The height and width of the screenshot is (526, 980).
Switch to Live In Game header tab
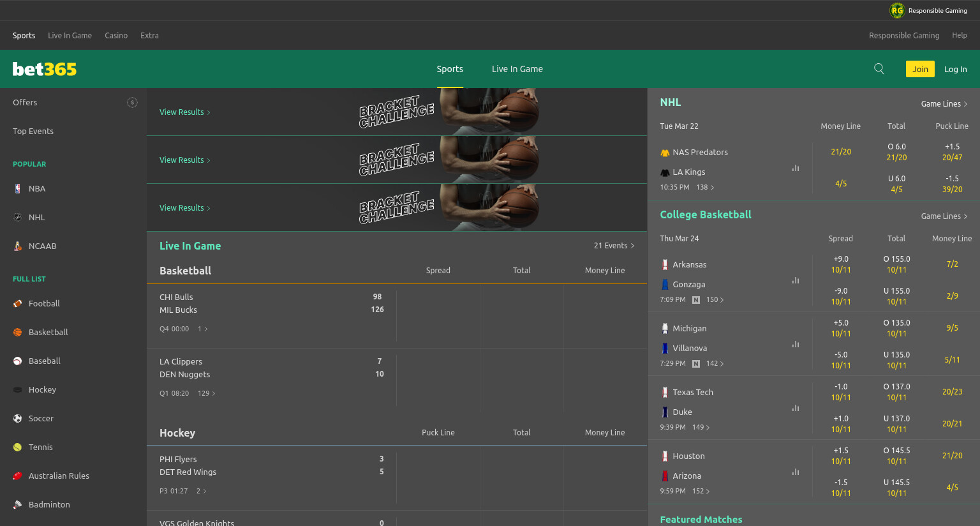click(x=517, y=69)
